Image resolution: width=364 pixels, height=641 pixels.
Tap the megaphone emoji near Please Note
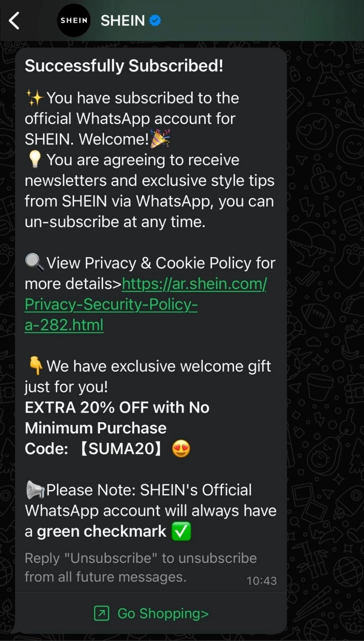tap(35, 490)
